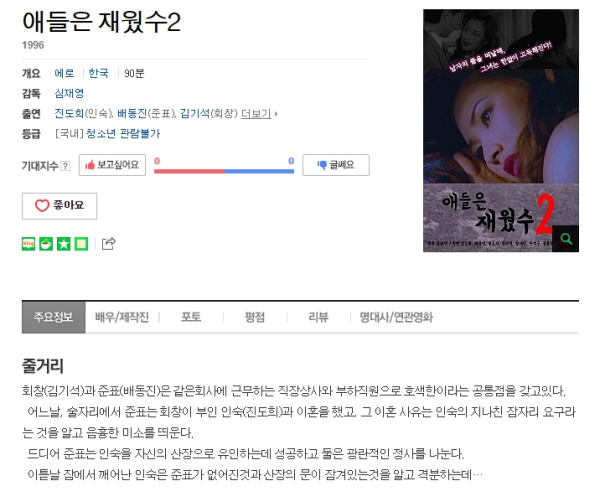Click the magnifier icon on the poster
This screenshot has height=491, width=600.
point(566,239)
